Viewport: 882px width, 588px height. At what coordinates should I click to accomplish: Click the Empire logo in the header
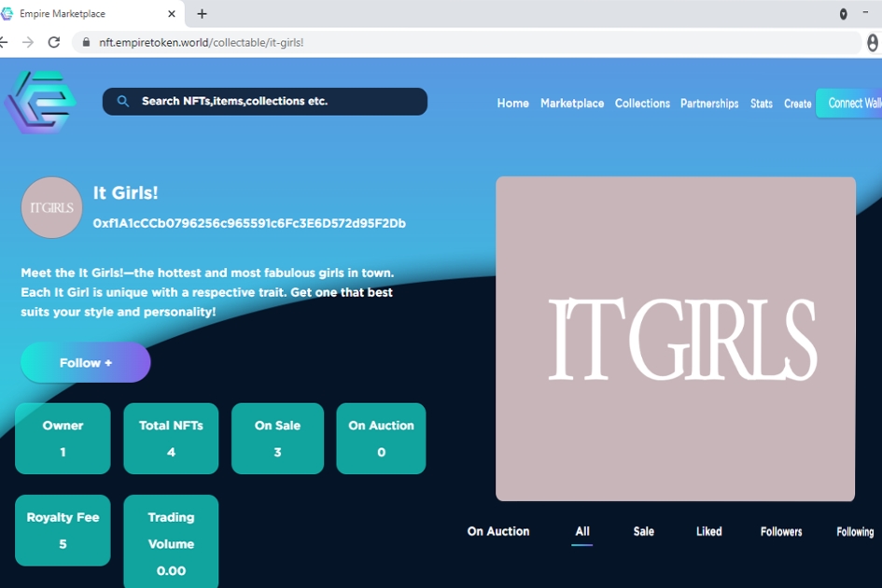40,102
